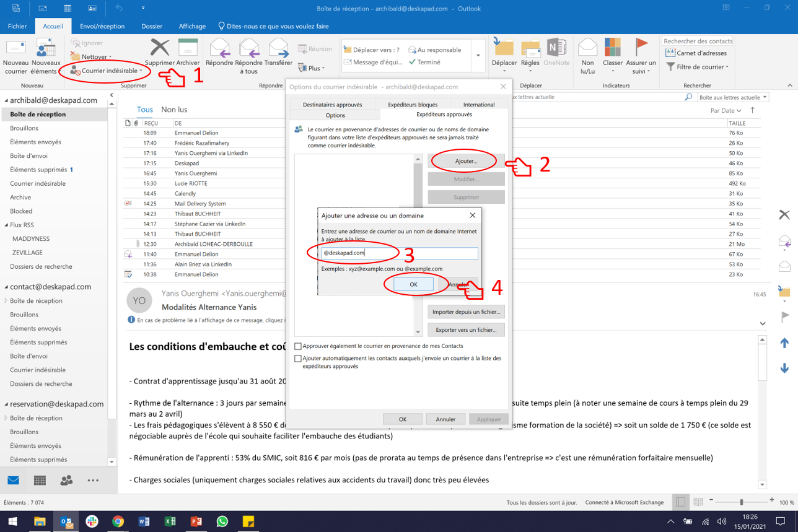Open the Courrier indésirable dropdown
This screenshot has width=798, height=532.
coord(106,71)
